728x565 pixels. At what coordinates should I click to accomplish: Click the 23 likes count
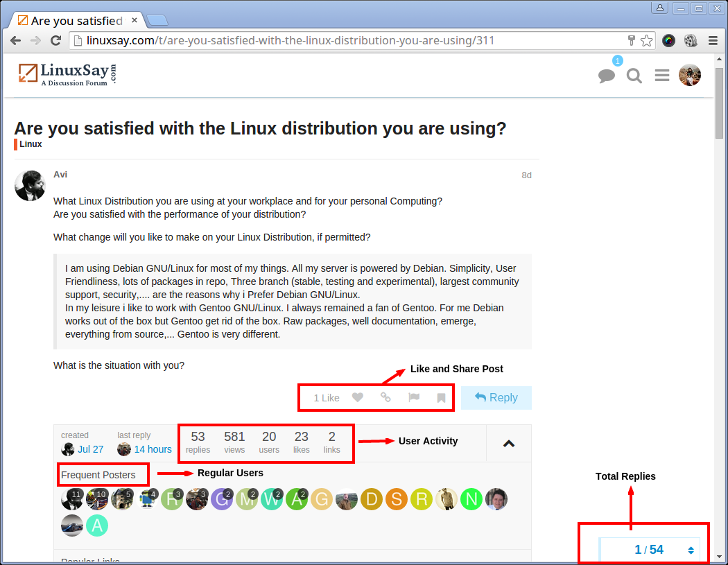[302, 442]
